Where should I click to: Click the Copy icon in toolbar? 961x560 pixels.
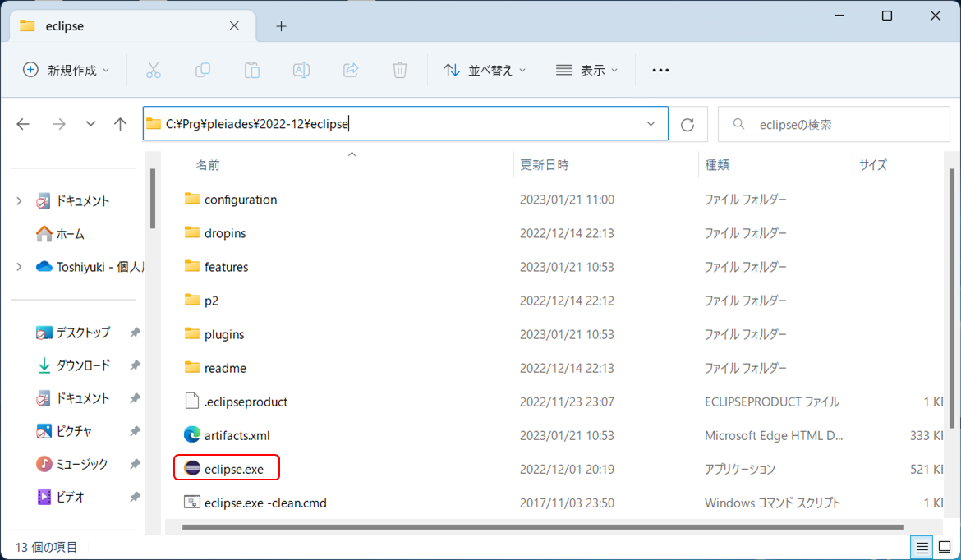point(203,71)
